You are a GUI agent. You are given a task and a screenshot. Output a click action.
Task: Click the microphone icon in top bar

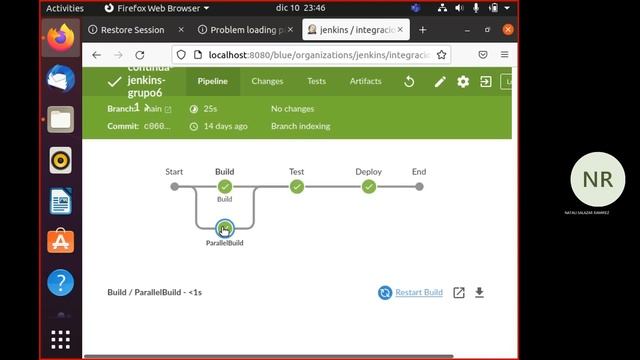[x=476, y=8]
